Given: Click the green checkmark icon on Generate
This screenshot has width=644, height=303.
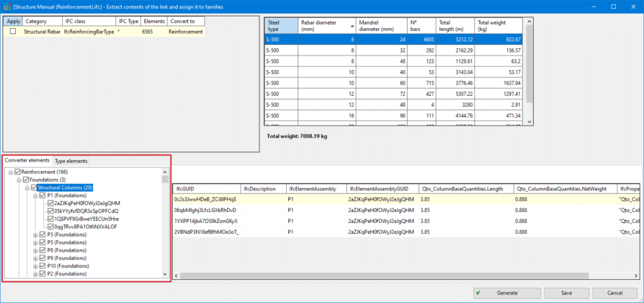Looking at the screenshot, I should tap(478, 293).
